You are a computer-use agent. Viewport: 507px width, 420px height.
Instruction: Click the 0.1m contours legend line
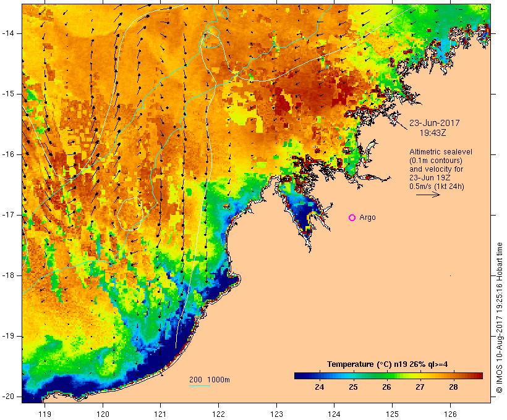coord(436,161)
